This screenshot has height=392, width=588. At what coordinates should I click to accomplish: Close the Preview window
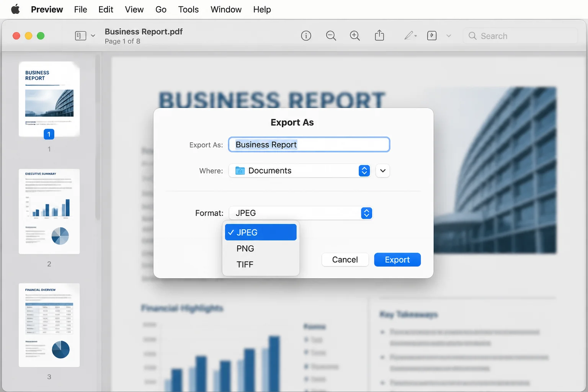[16, 36]
